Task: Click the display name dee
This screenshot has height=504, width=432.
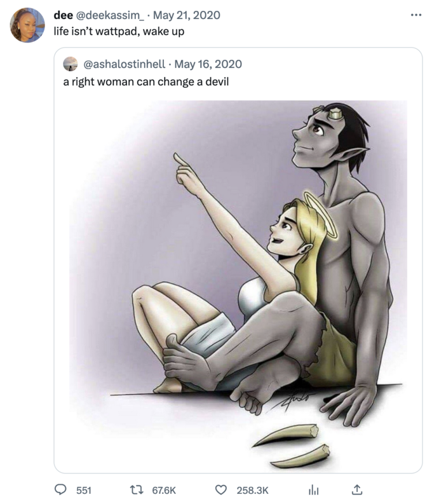Action: click(63, 15)
